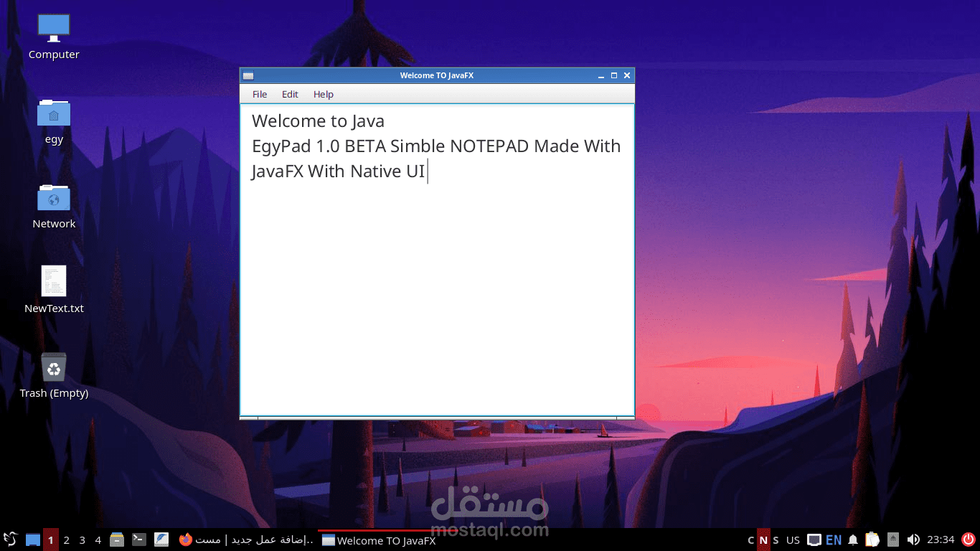This screenshot has height=551, width=980.
Task: Switch to the Firefox window in the taskbar
Action: click(x=246, y=540)
